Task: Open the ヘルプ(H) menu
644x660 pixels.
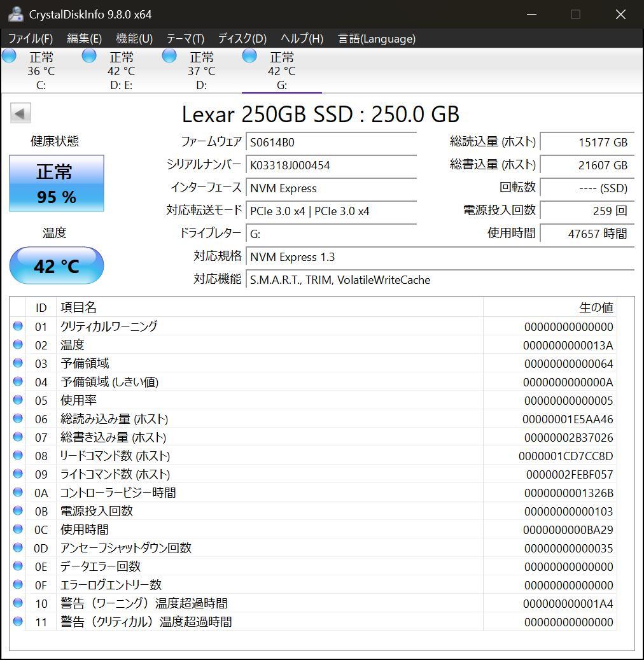Action: pyautogui.click(x=302, y=39)
